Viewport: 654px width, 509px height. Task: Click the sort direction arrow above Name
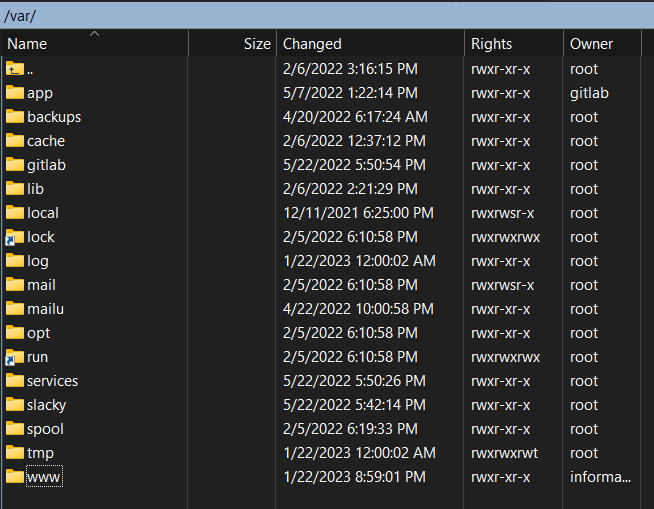(94, 34)
